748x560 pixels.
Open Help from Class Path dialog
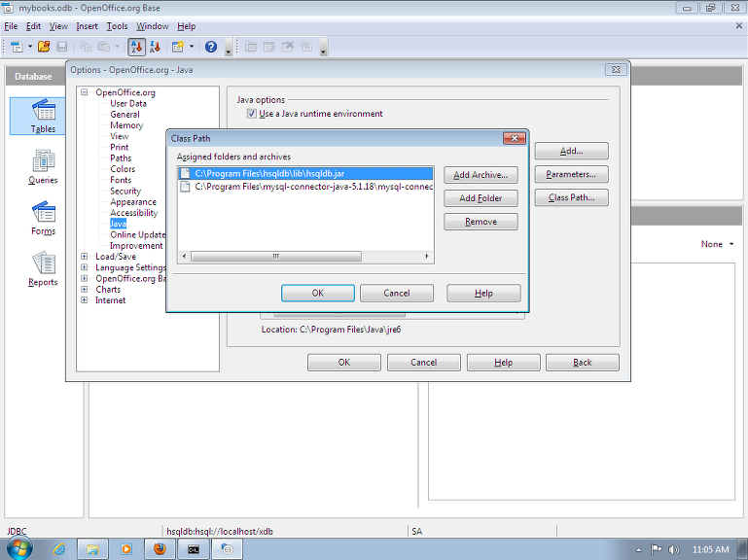[x=483, y=294]
